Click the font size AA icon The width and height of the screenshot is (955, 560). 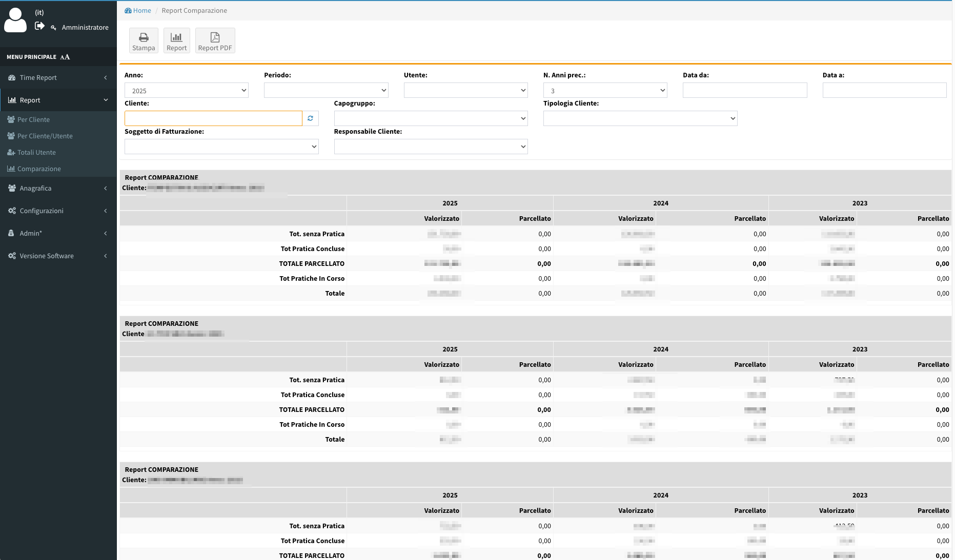pyautogui.click(x=65, y=57)
